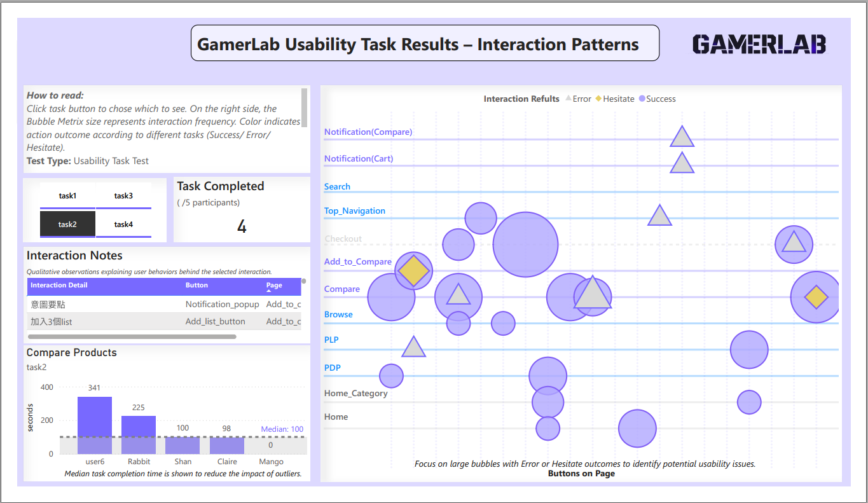Select the Error triangle on Top_Navigation row
Screen dimensions: 868x503
pos(659,217)
